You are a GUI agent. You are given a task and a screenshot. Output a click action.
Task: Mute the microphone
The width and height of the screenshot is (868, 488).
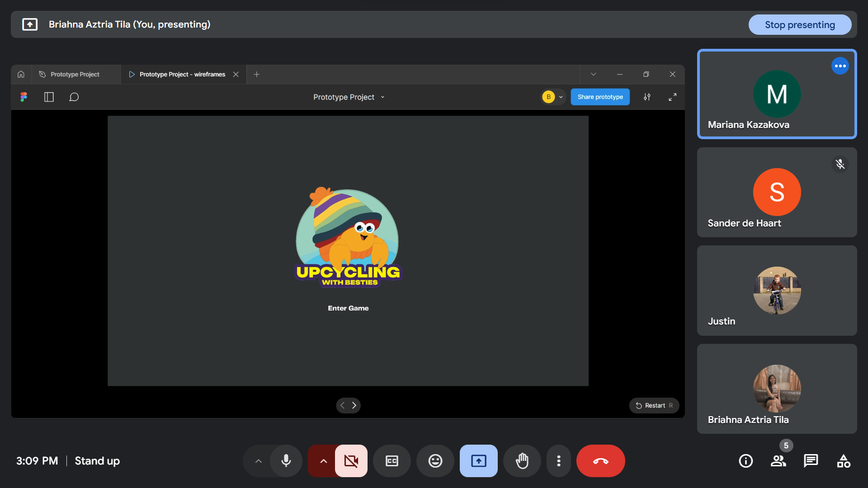click(x=286, y=461)
